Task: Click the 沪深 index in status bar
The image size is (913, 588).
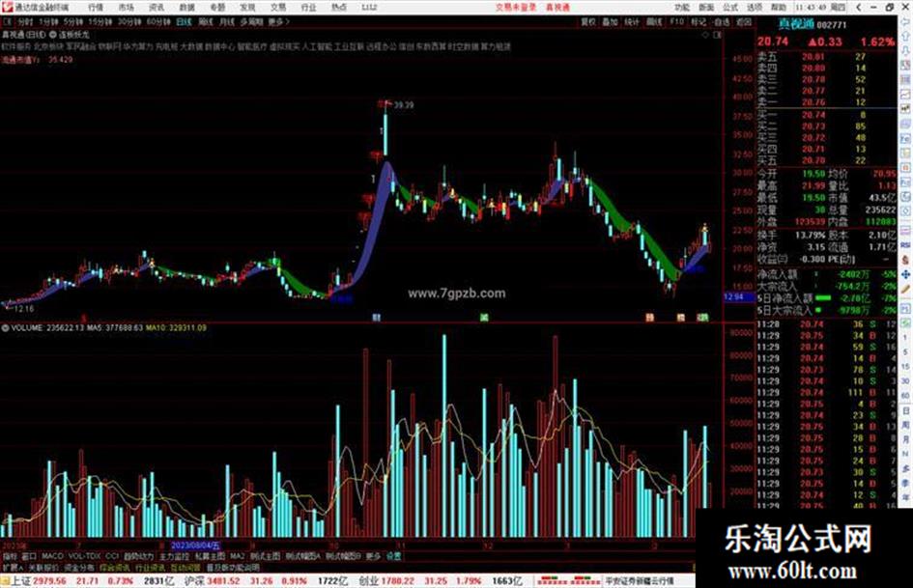Action: 194,581
